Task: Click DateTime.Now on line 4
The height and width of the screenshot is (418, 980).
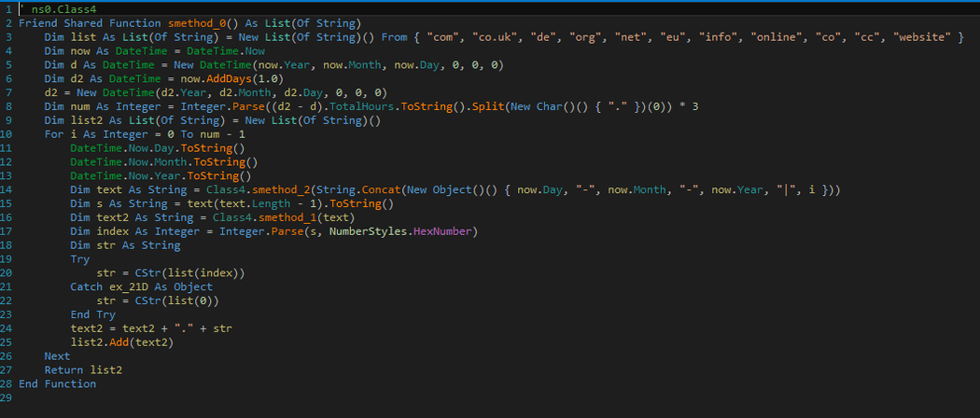Action: pos(226,51)
